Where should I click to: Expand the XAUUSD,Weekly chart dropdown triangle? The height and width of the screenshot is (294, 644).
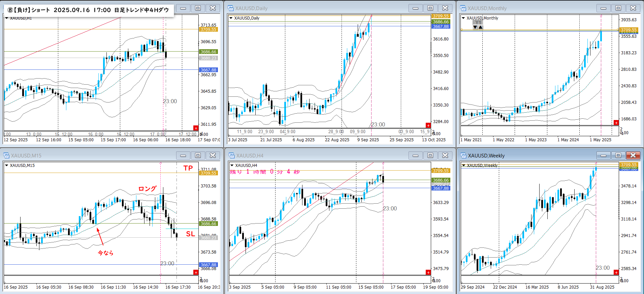[463, 166]
